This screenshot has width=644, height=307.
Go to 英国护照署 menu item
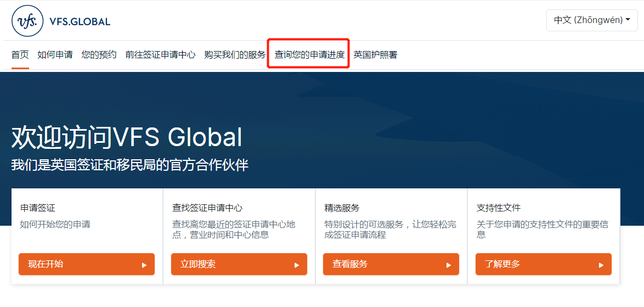click(x=375, y=54)
